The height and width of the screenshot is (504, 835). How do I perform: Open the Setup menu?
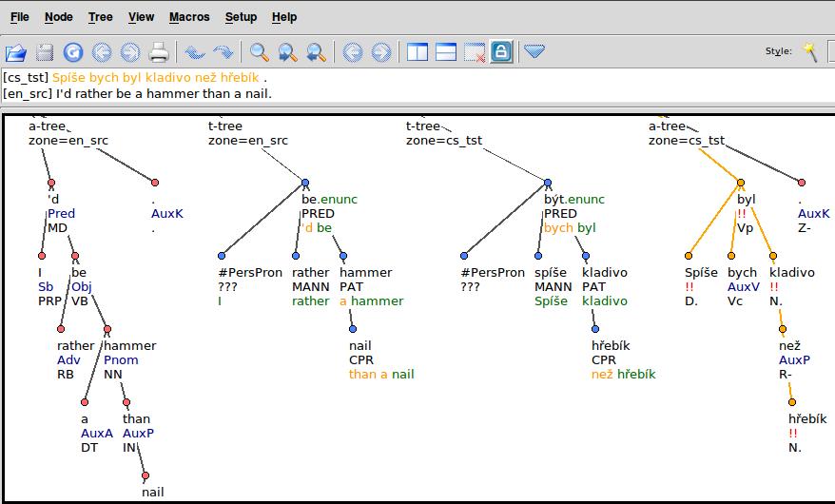point(241,17)
